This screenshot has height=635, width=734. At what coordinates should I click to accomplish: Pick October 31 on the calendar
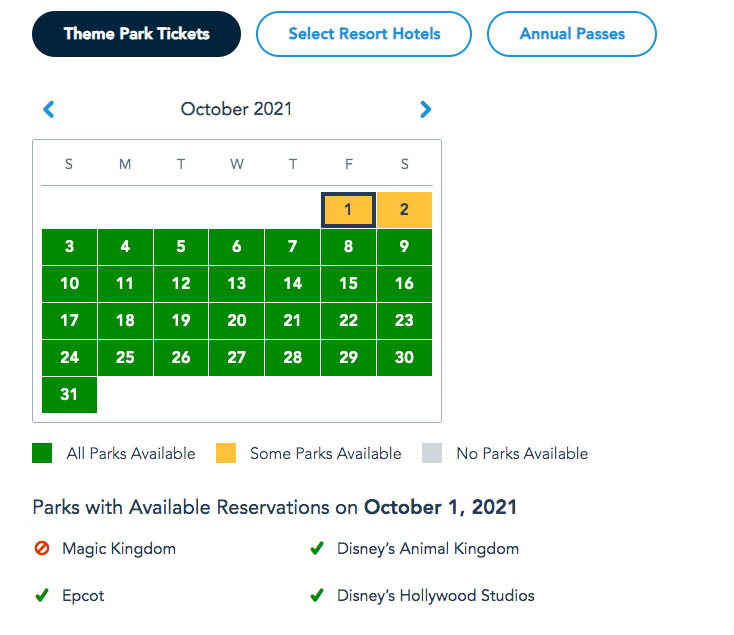click(x=69, y=395)
